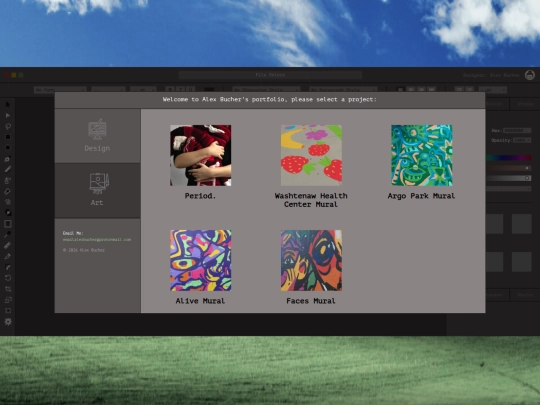Click the half-filled contrast circle tool
Screen dimensions: 540x405
click(8, 213)
